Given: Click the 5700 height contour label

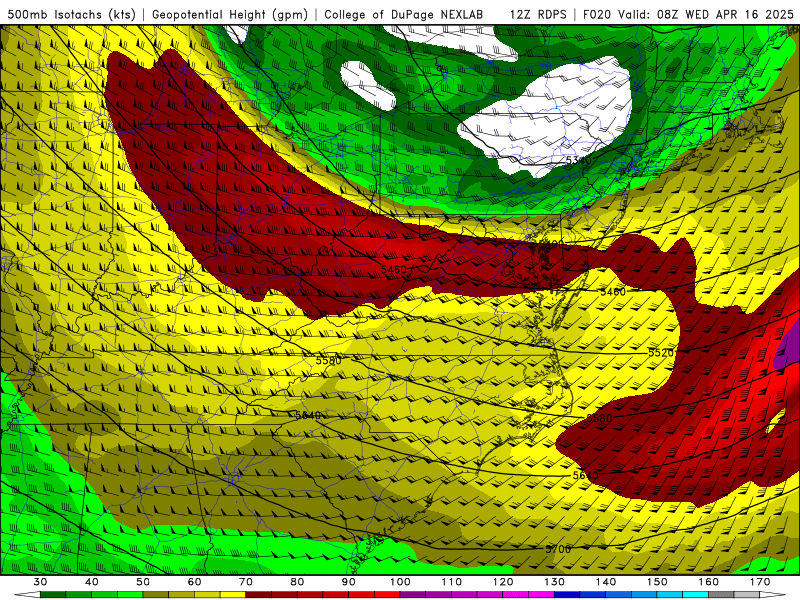Looking at the screenshot, I should (x=558, y=549).
